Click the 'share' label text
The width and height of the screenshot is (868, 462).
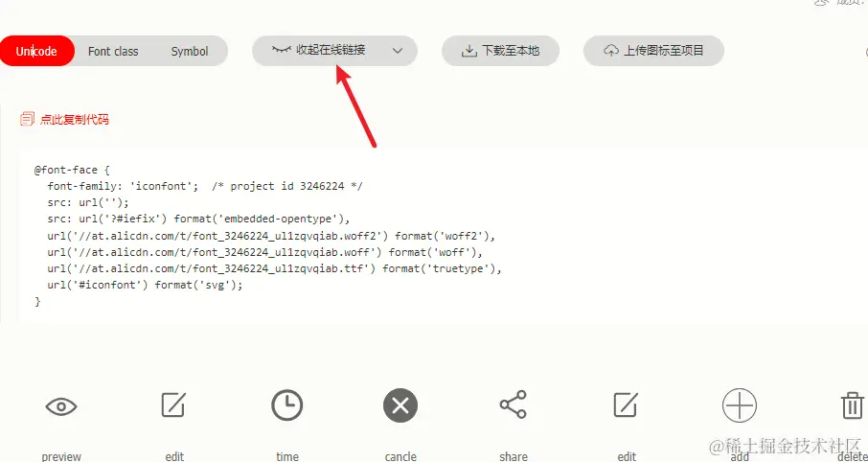coord(514,456)
